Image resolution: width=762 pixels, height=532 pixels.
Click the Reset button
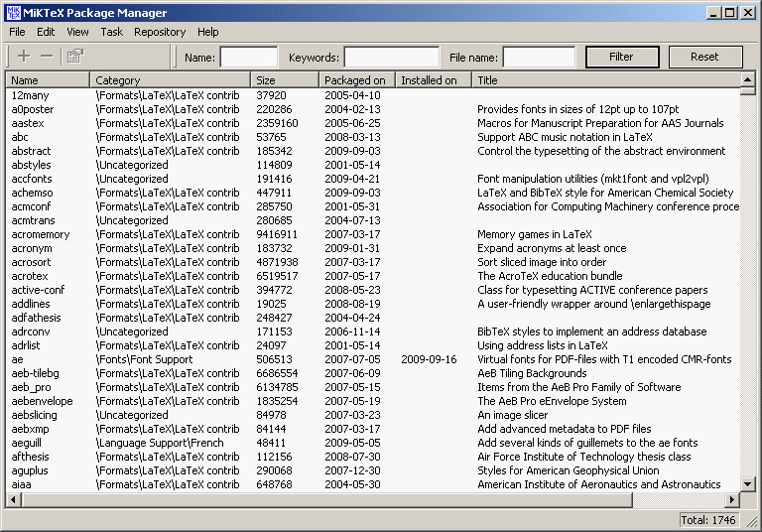[x=705, y=57]
